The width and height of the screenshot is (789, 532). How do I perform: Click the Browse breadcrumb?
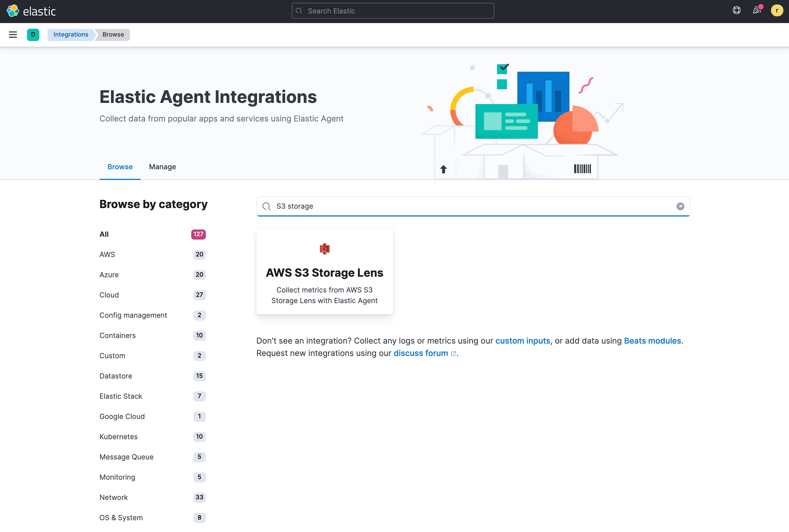pos(113,35)
